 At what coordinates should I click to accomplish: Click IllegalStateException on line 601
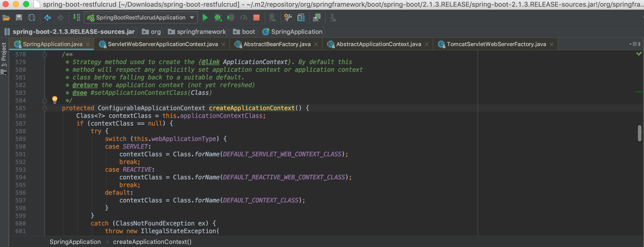178,231
